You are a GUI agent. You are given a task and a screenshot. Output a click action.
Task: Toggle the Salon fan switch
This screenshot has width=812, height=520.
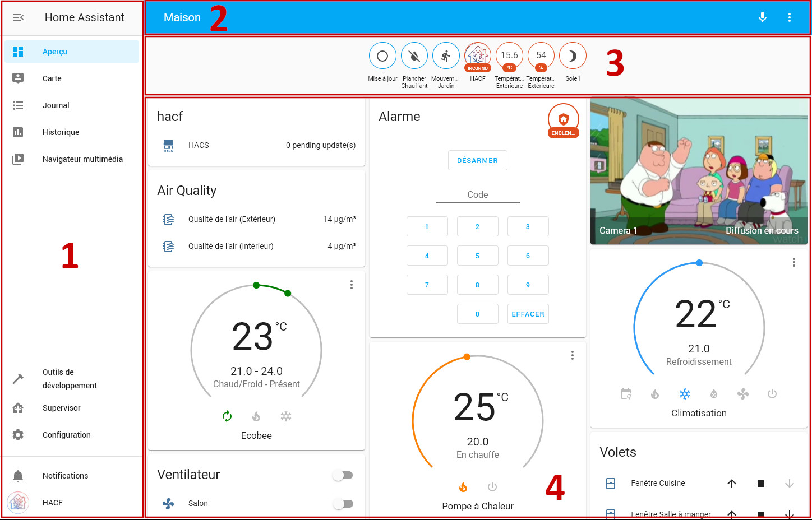[x=343, y=504]
